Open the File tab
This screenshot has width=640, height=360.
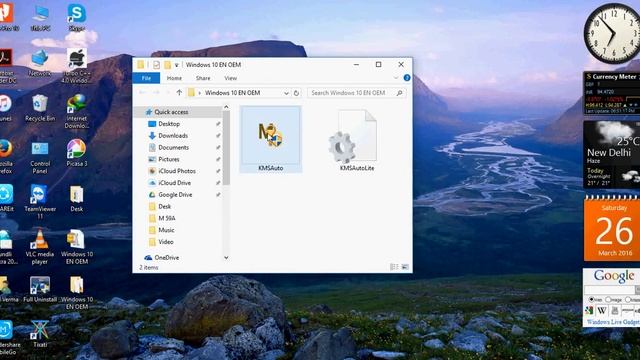146,78
